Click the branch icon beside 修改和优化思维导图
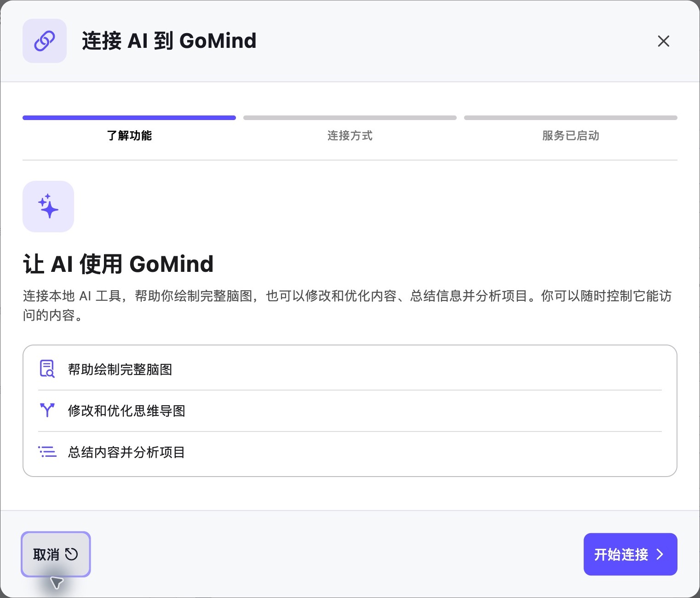 click(x=47, y=410)
